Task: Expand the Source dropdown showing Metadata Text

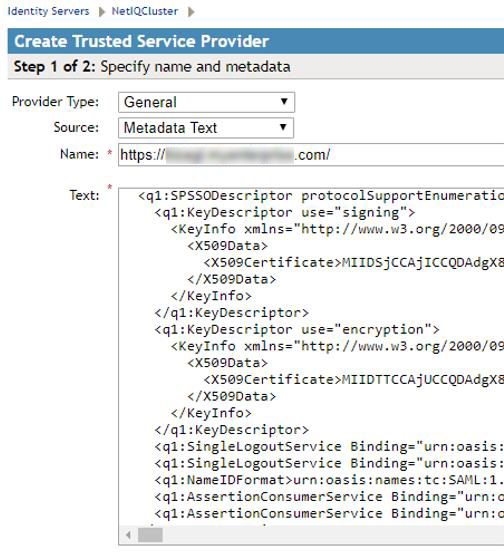Action: pos(206,128)
